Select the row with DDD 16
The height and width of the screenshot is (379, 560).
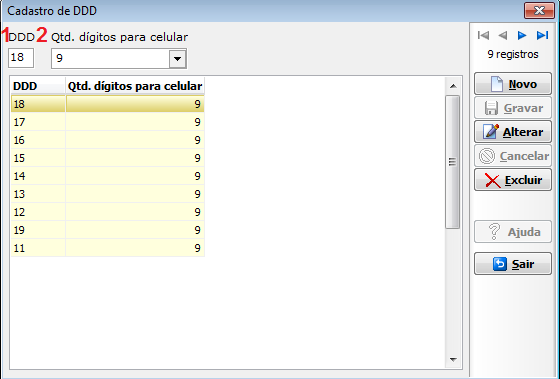[108, 140]
